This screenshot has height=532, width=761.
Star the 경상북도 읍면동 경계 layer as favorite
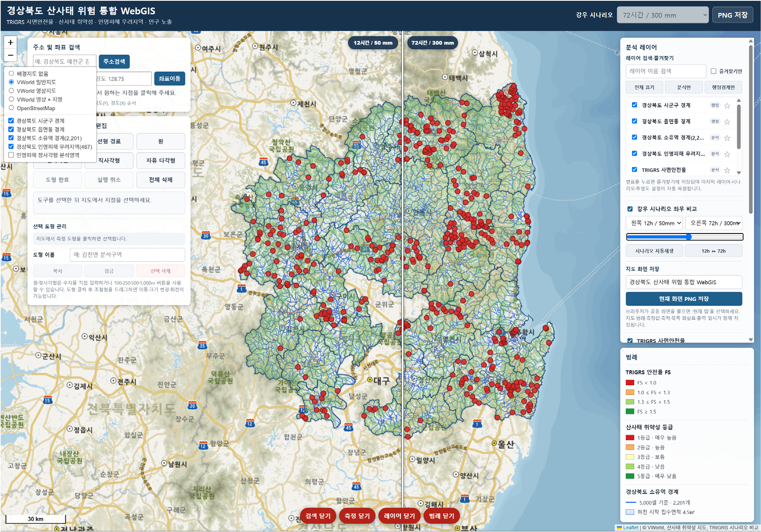pyautogui.click(x=727, y=122)
